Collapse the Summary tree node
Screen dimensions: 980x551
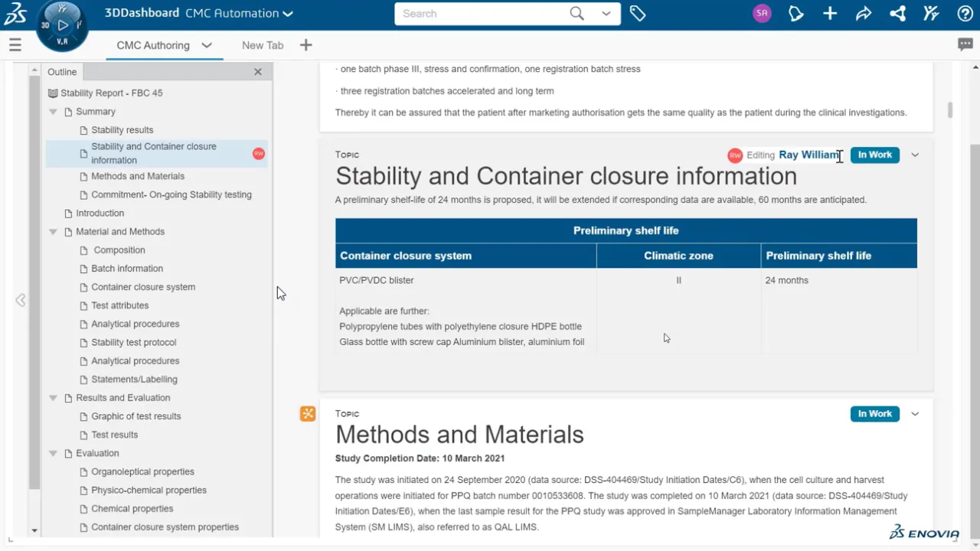click(x=53, y=112)
